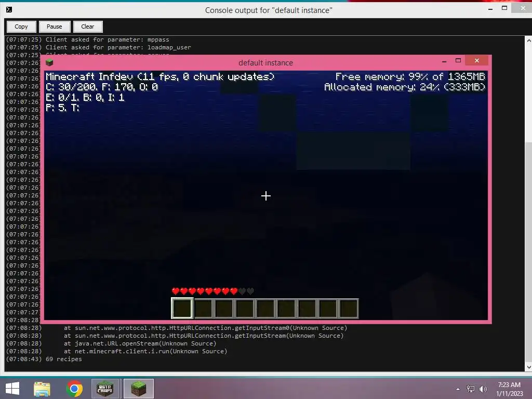This screenshot has width=532, height=399.
Task: Maximize the default instance window
Action: pos(458,60)
